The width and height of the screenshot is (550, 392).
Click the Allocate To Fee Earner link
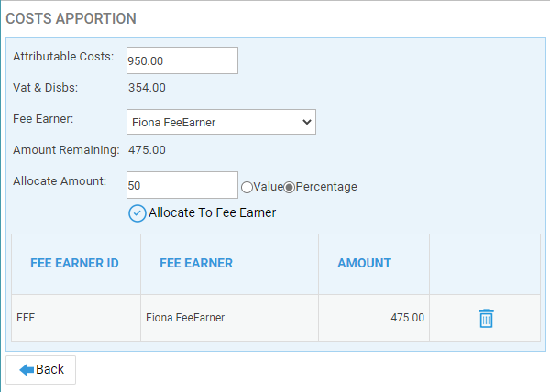click(213, 212)
